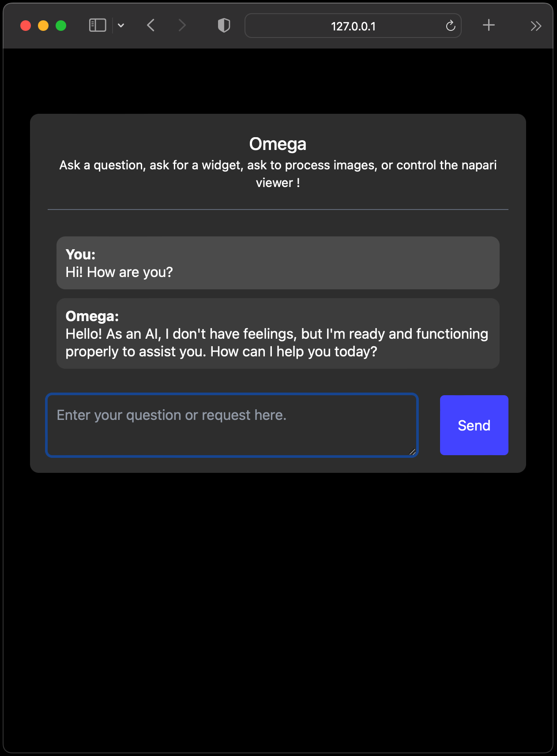Click the textarea resize handle corner

click(412, 451)
